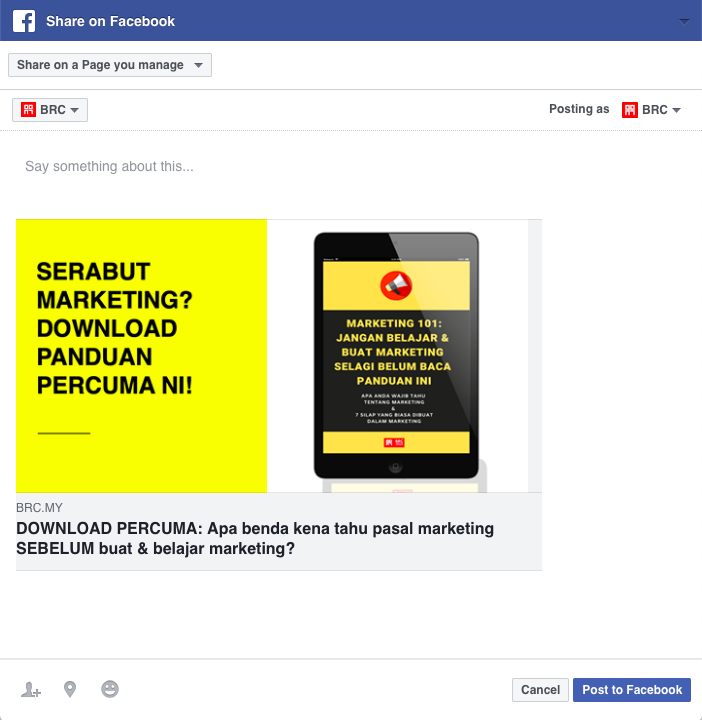
Task: Click the tablet ebook preview image
Action: (x=397, y=356)
